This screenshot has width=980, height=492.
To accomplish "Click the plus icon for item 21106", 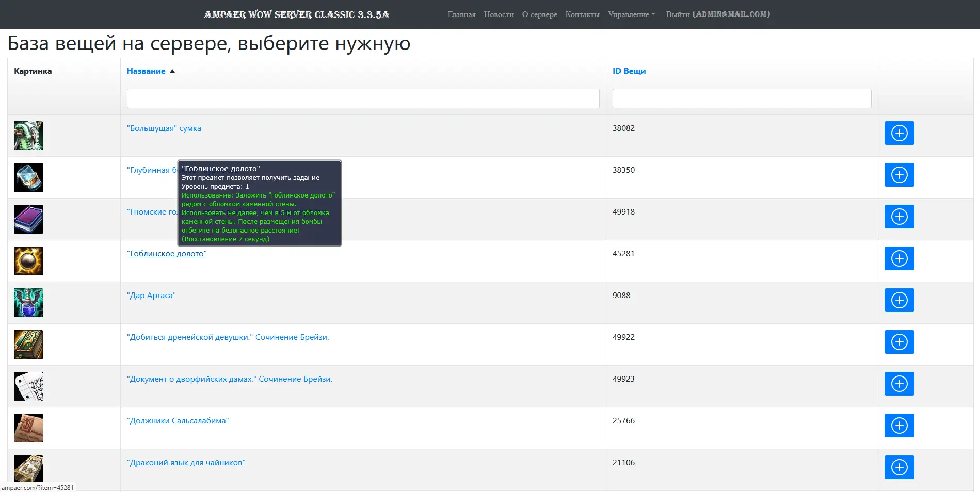I will point(899,467).
